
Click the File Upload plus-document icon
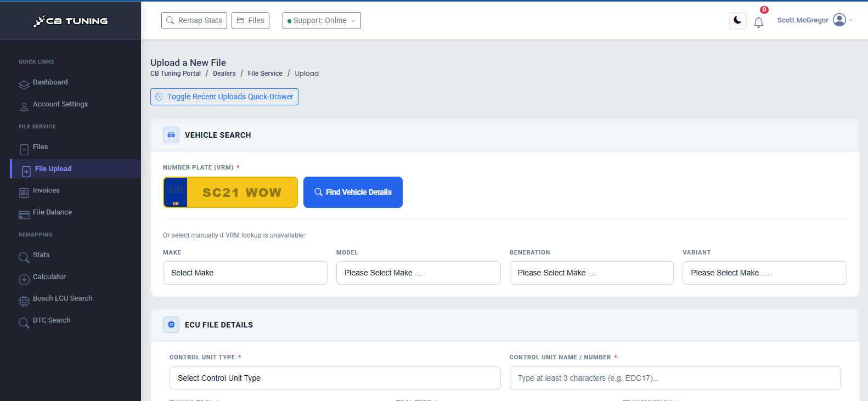pos(26,172)
